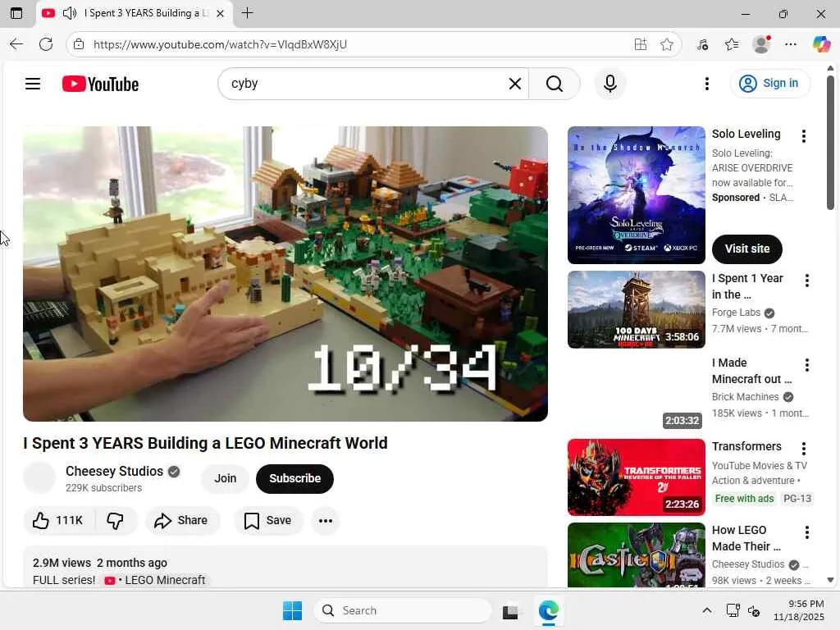Open YouTube settings three-dot menu
The image size is (840, 630).
[707, 84]
